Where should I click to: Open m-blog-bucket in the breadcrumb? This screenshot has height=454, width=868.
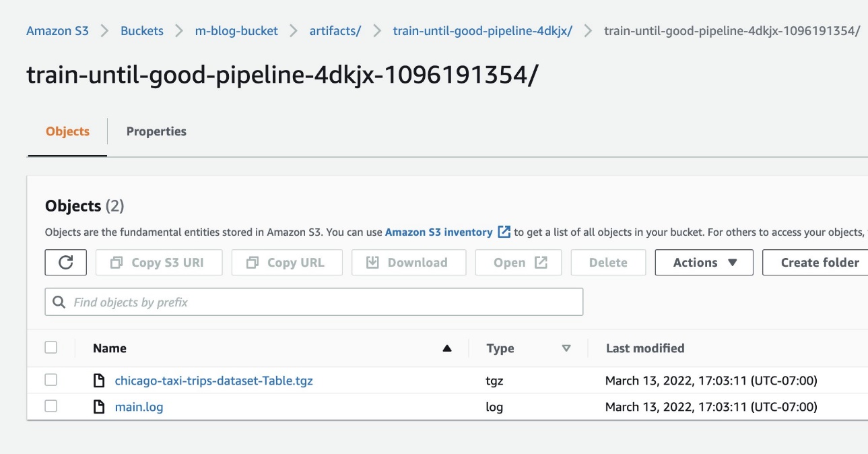(x=236, y=31)
